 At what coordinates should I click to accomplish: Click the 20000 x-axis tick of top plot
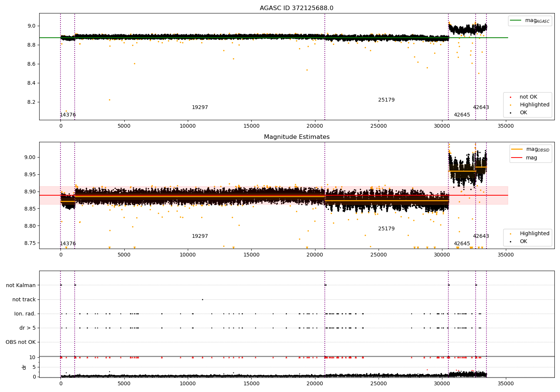[x=315, y=126]
